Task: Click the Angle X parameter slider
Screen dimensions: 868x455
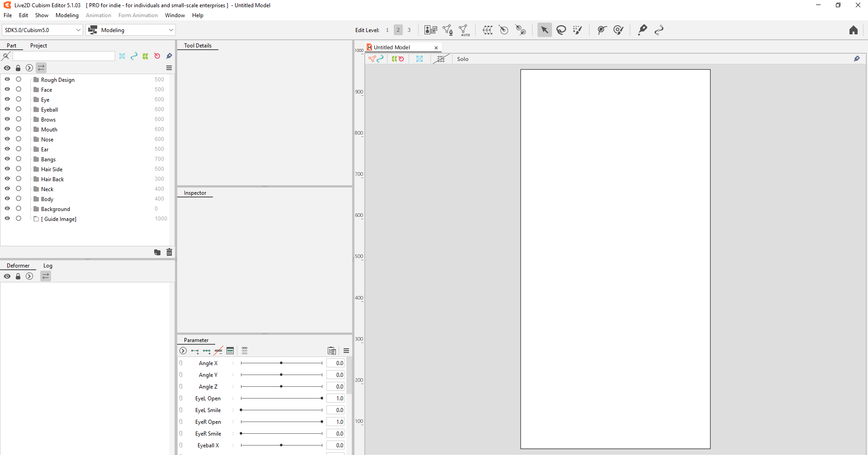Action: point(281,363)
